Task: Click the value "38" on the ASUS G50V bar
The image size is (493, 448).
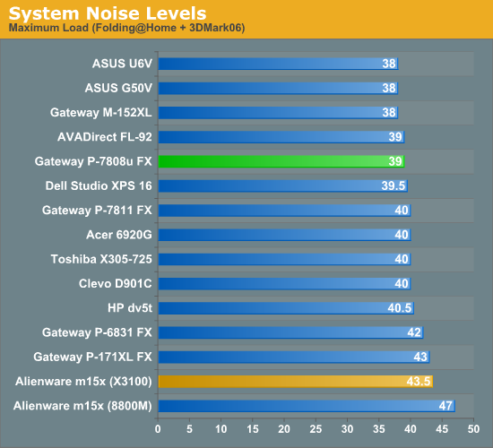Action: (389, 88)
